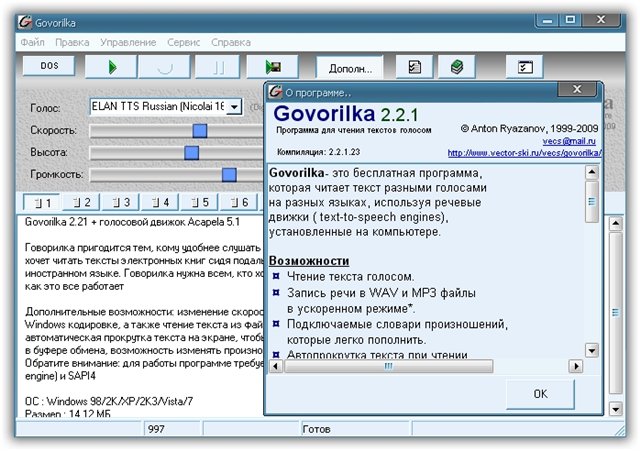Screen dimensions: 640x451
Task: Click the status bar value 997
Action: (x=156, y=429)
